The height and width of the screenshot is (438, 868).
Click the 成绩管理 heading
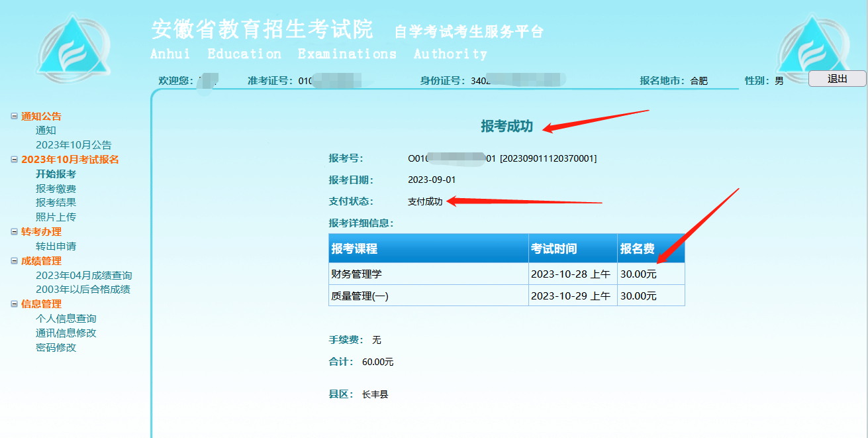point(41,261)
